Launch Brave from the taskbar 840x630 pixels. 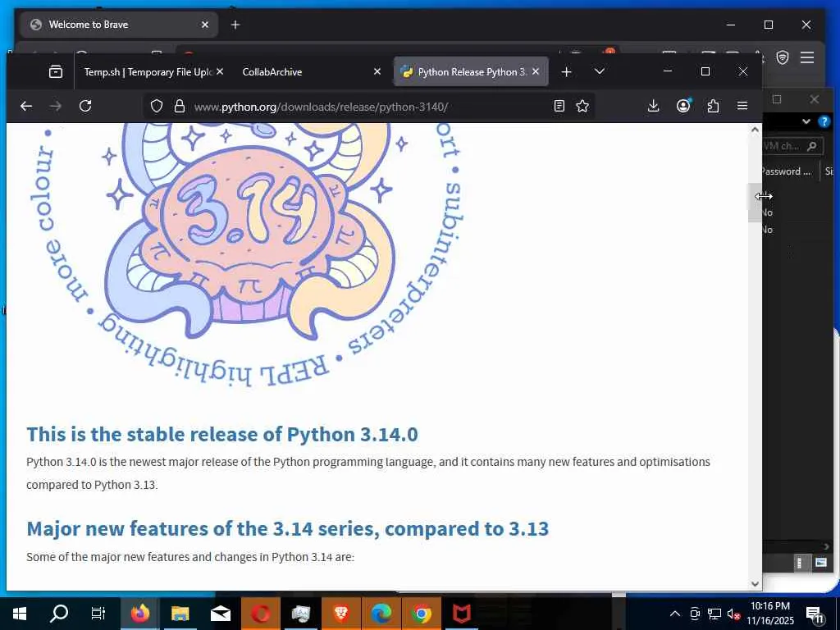pos(340,614)
